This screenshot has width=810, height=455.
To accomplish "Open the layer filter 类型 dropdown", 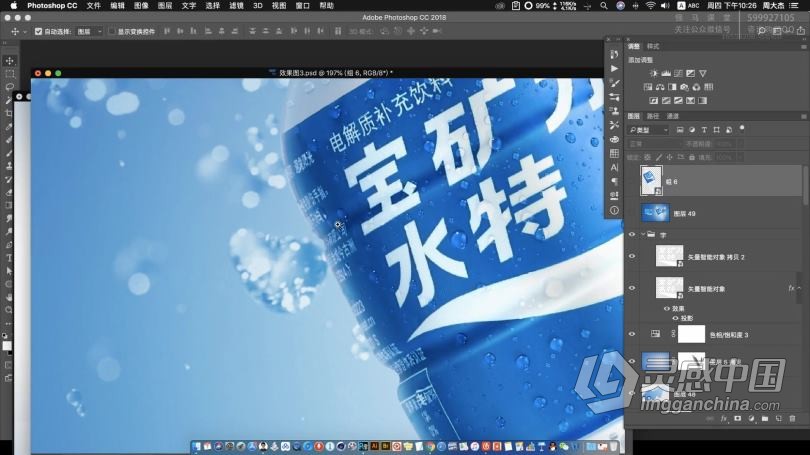I will tap(648, 130).
